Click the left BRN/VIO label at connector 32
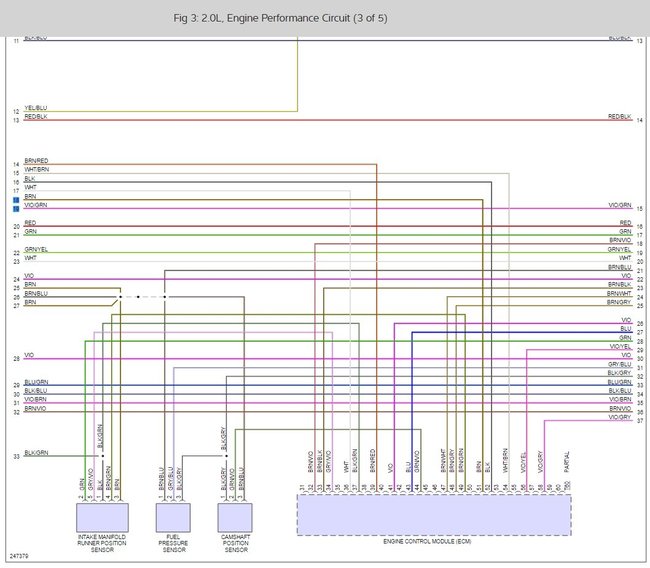 coord(35,408)
